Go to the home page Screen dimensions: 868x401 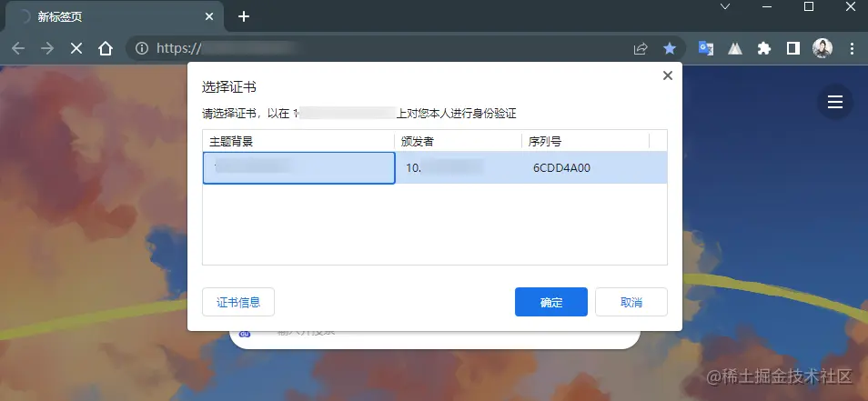pos(106,49)
